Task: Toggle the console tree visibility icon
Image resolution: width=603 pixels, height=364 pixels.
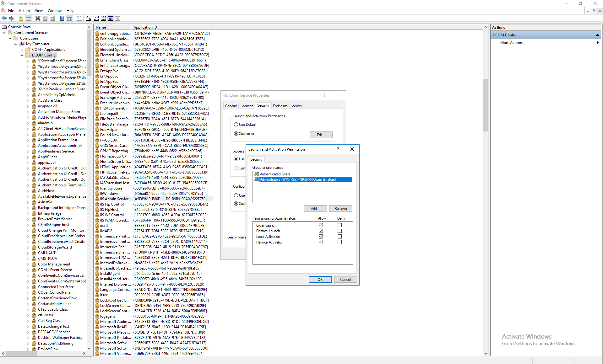Action: point(29,18)
